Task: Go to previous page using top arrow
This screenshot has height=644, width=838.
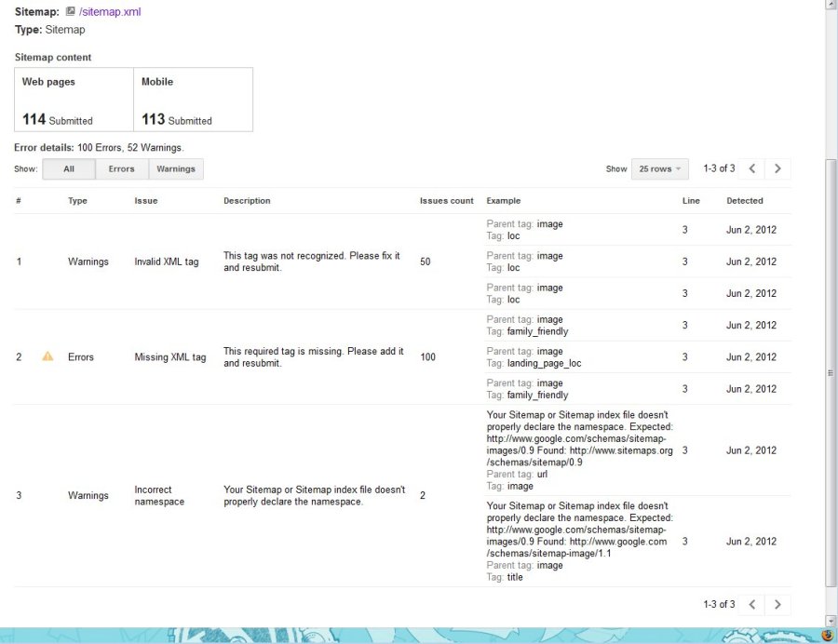Action: (752, 168)
